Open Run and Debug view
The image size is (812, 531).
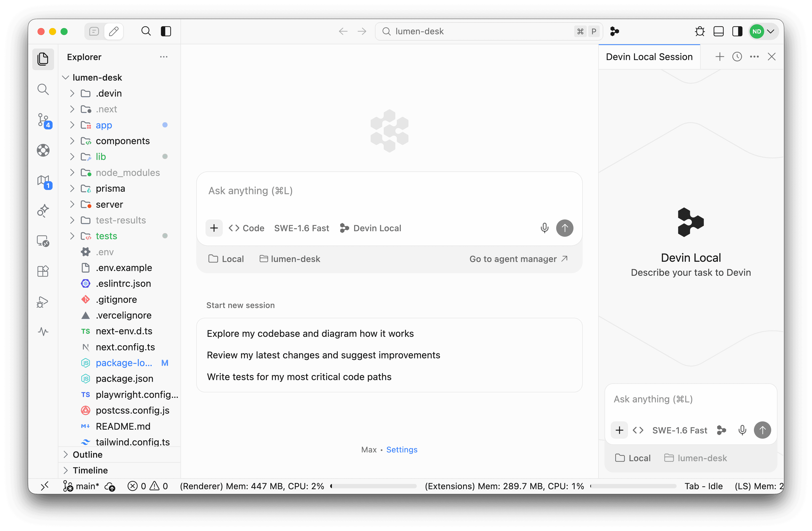click(x=43, y=302)
